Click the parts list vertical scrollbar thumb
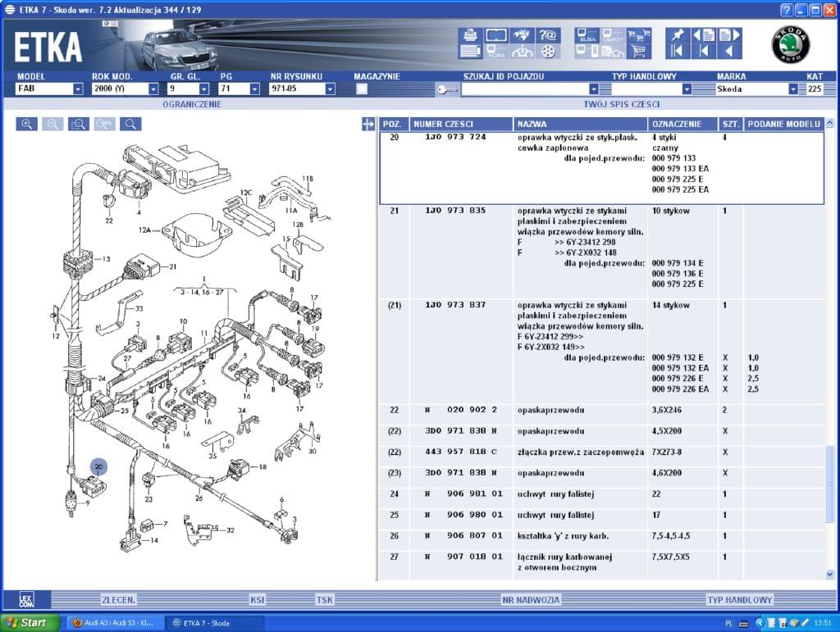 point(830,484)
